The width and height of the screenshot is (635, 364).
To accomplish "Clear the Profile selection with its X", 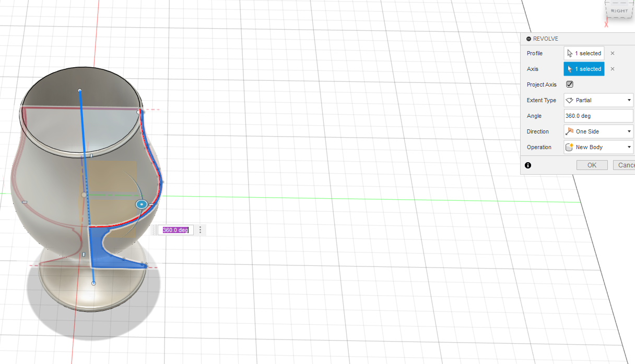I will point(613,53).
